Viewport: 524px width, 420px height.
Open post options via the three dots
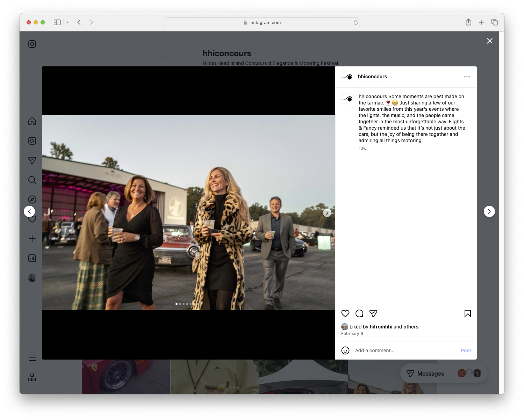click(x=467, y=77)
